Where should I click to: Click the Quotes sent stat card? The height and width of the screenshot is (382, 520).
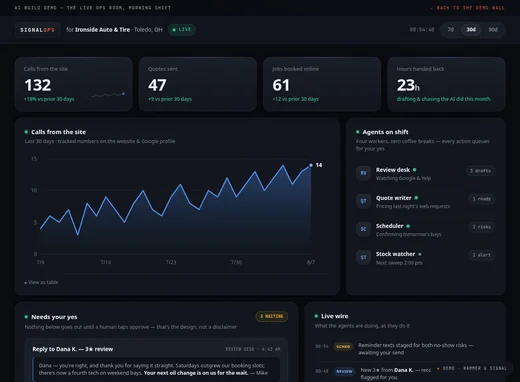(198, 84)
